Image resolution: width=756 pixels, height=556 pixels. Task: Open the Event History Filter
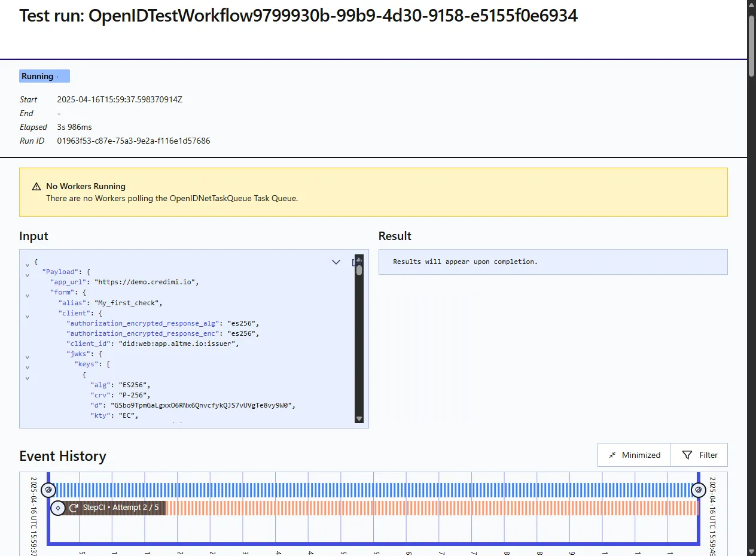point(699,455)
